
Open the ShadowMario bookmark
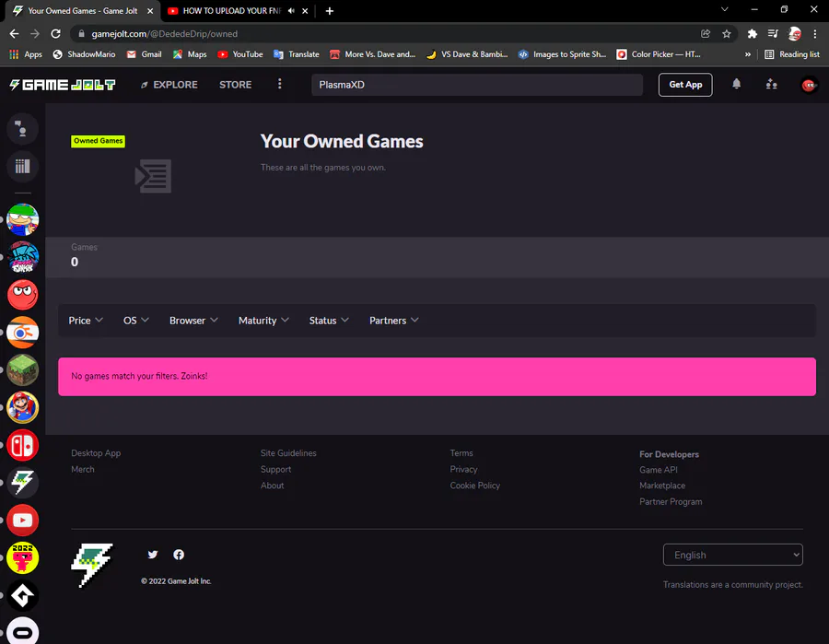point(84,54)
